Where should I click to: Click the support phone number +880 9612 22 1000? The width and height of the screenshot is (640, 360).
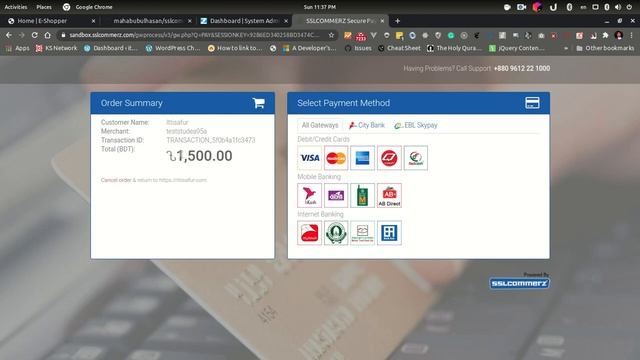pos(522,69)
